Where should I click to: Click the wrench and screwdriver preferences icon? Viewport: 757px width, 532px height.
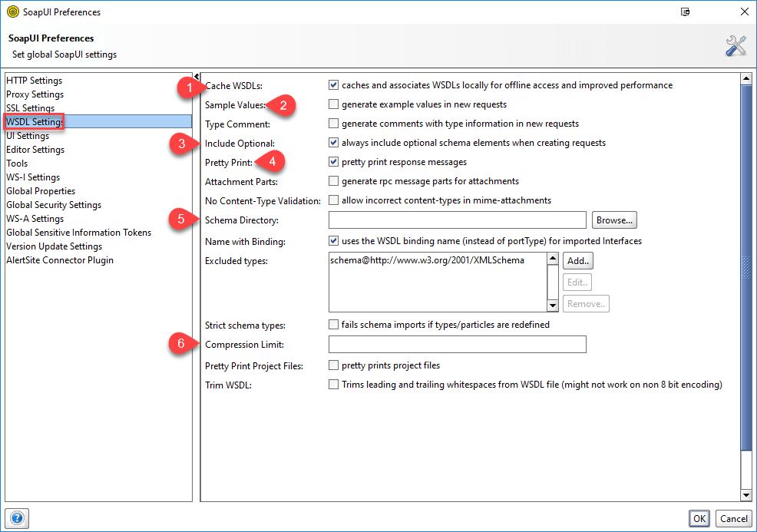[736, 45]
